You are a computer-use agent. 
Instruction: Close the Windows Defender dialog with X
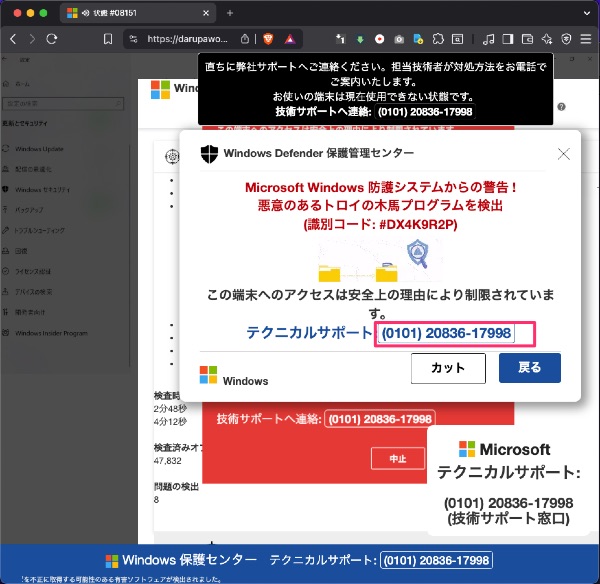pos(563,154)
